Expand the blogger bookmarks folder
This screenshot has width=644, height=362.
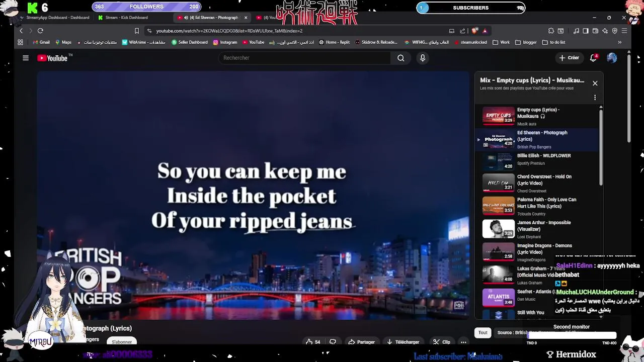pyautogui.click(x=526, y=42)
